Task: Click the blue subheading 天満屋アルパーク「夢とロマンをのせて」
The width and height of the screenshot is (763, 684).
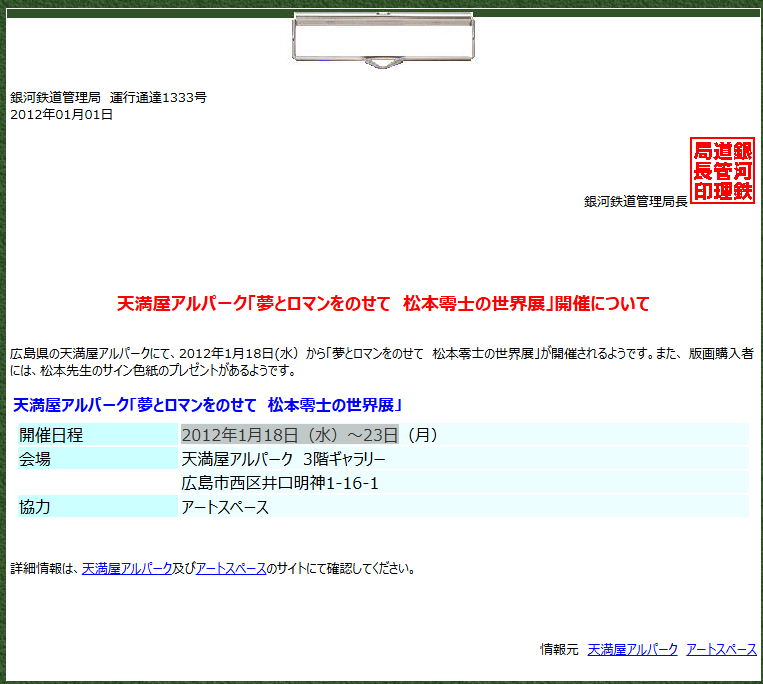Action: (x=207, y=405)
